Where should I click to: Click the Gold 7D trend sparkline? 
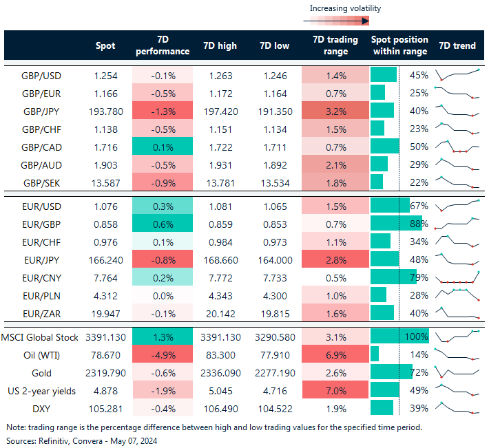457,372
